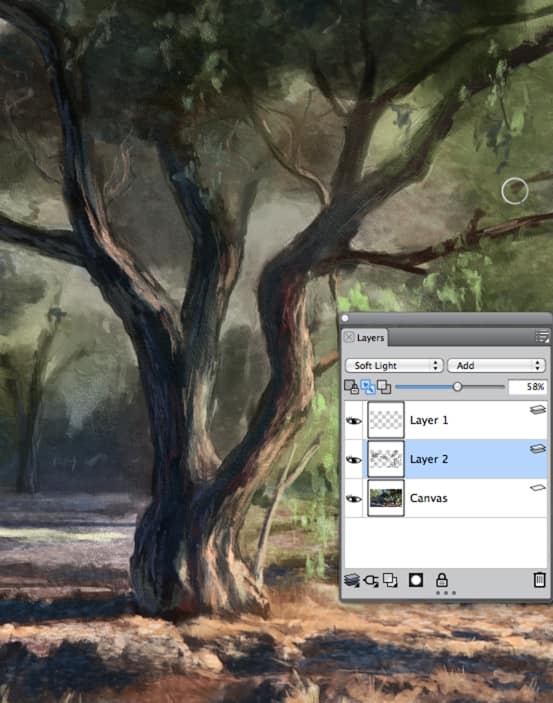Click the layer commands stack icon
Image resolution: width=553 pixels, height=703 pixels.
[x=352, y=580]
